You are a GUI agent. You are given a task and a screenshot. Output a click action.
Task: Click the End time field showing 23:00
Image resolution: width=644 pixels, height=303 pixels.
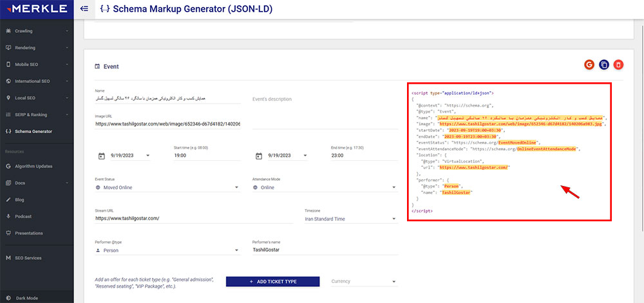pyautogui.click(x=365, y=156)
